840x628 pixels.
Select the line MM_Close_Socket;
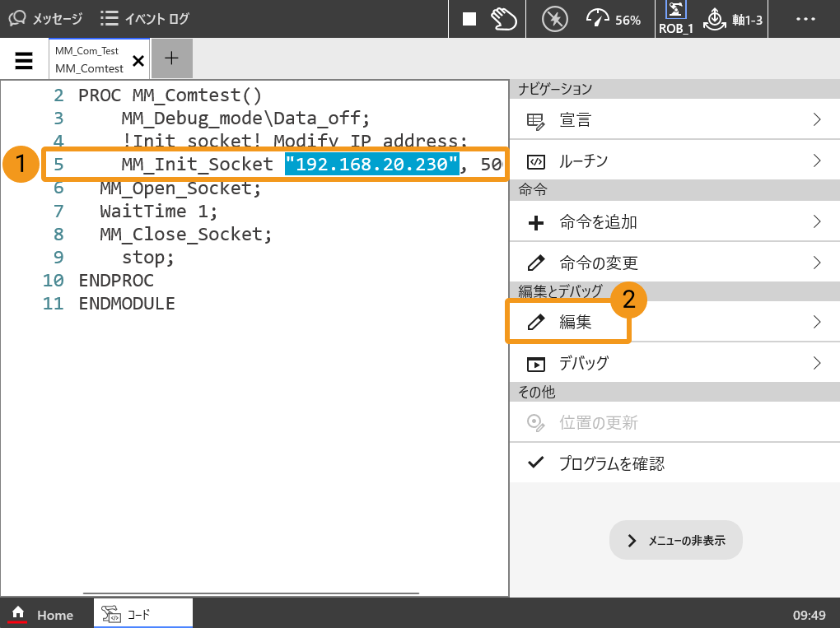[x=186, y=234]
